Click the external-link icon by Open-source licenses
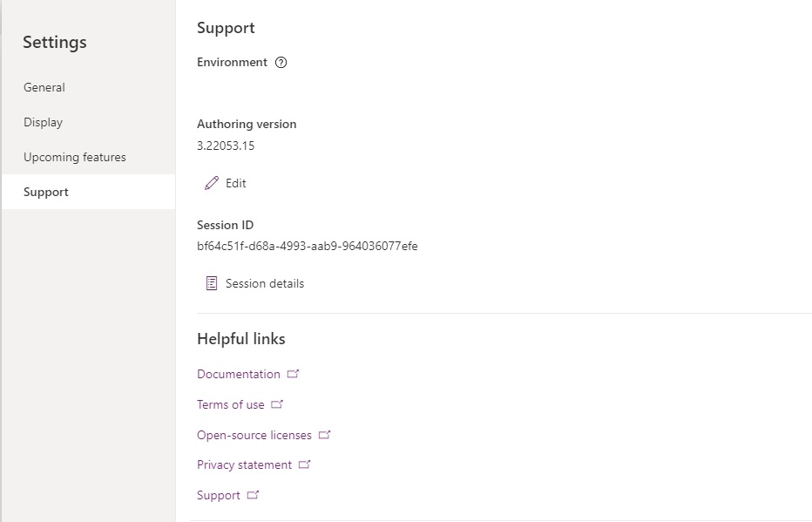Viewport: 812px width, 522px height. point(324,435)
